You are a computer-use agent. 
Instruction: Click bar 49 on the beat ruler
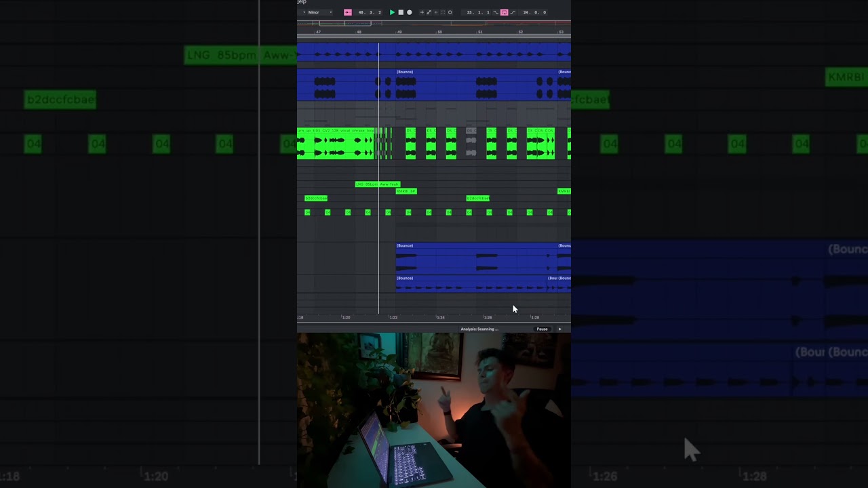(x=399, y=32)
